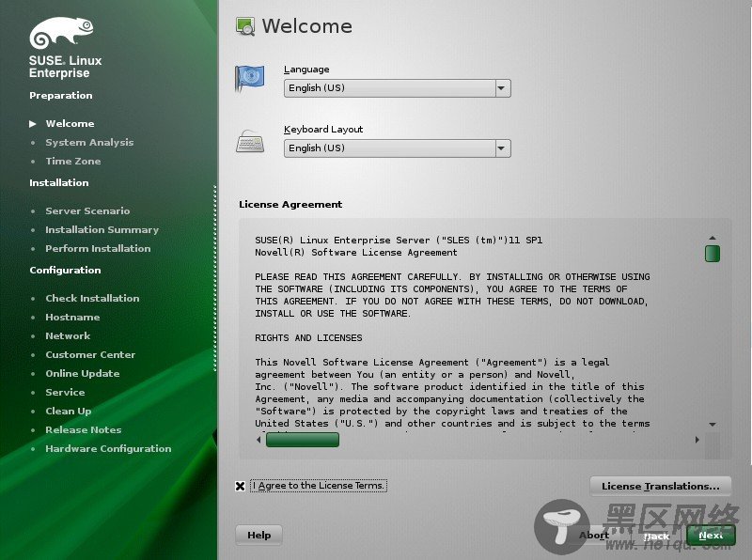The width and height of the screenshot is (752, 560).
Task: Click the RIGHTS AND LICENSES license line
Action: pyautogui.click(x=308, y=338)
